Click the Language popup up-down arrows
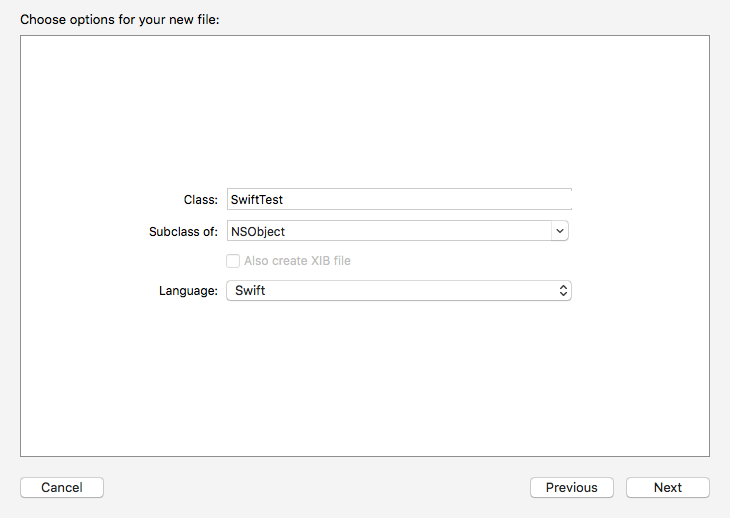 coord(563,291)
